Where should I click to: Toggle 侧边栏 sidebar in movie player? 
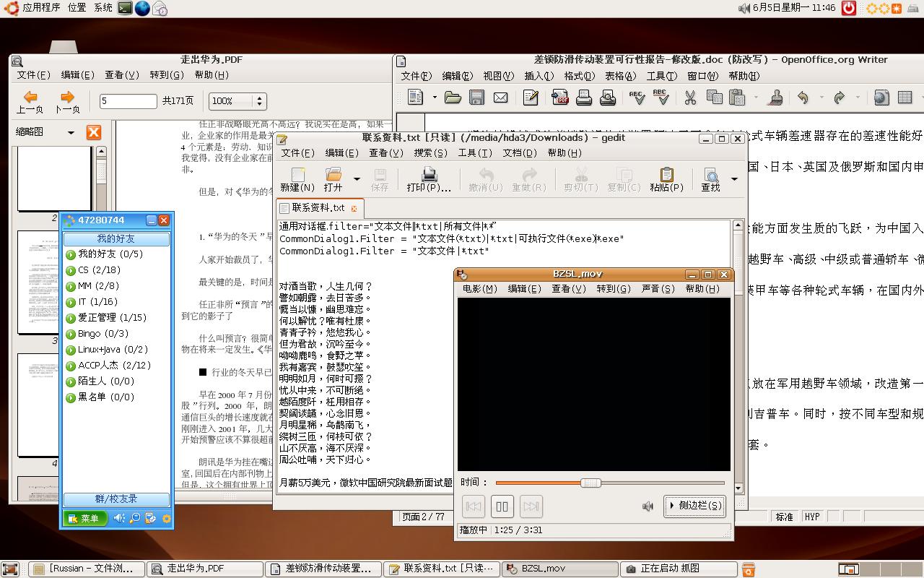(x=695, y=506)
